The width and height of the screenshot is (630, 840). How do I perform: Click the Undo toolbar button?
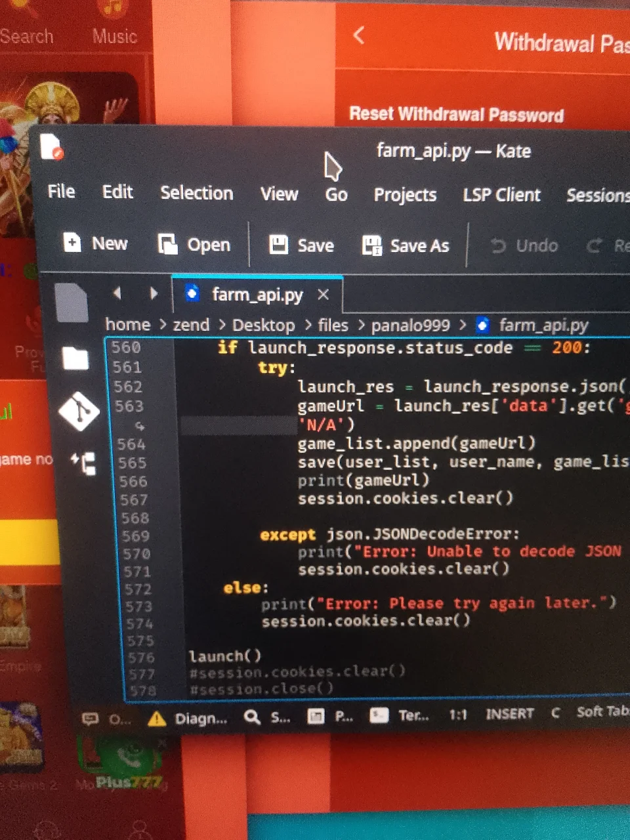click(524, 245)
